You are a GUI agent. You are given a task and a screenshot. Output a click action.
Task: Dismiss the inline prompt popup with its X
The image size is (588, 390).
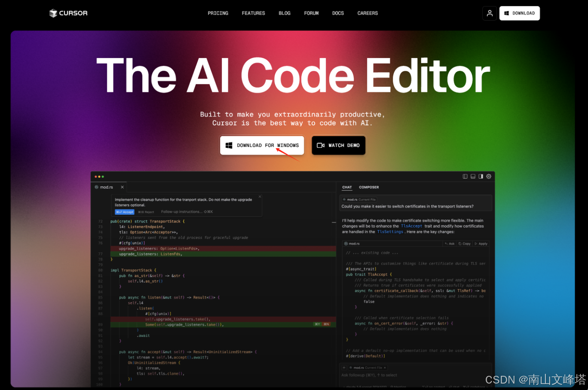click(260, 197)
